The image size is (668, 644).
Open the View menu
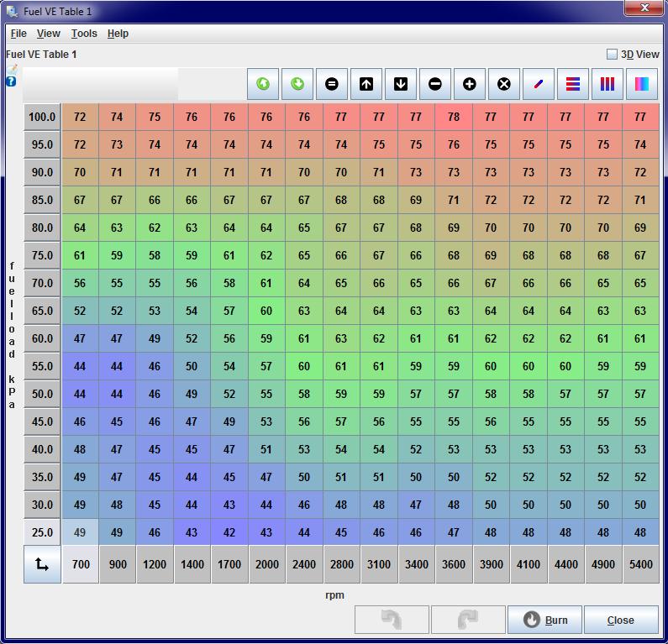click(49, 34)
